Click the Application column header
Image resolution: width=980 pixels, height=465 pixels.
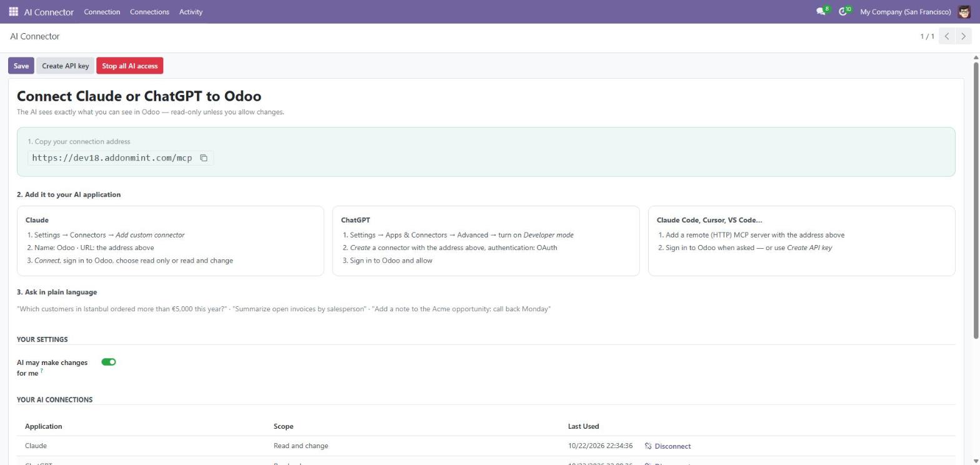(43, 426)
